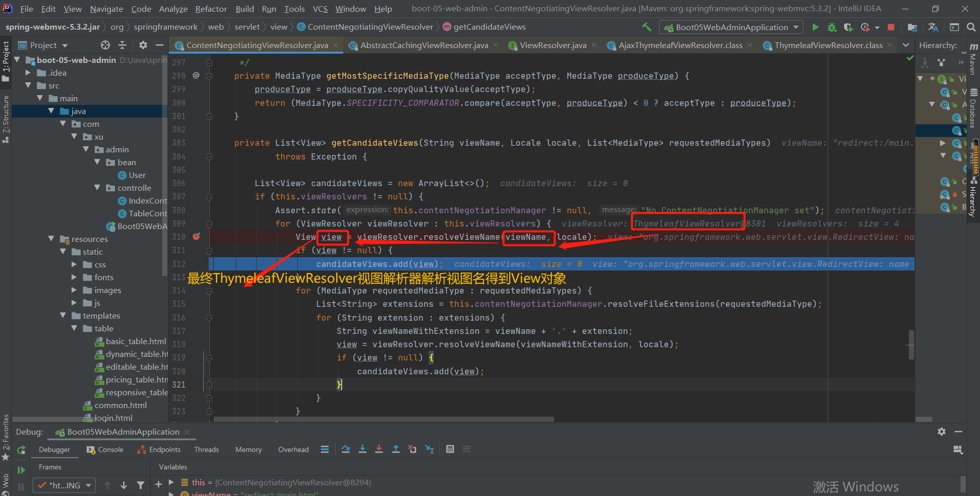Show the hidden editor tabs list chevron
This screenshot has width=980, height=496.
point(906,45)
